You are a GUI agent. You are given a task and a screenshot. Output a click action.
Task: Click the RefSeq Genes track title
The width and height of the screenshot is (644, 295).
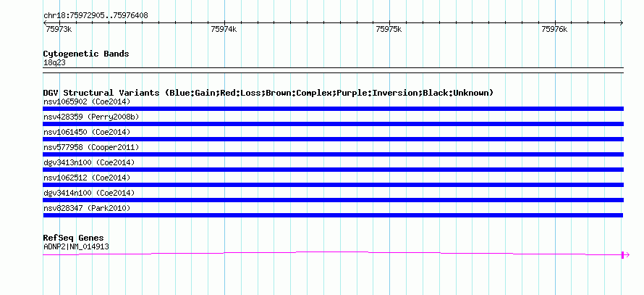pos(74,238)
